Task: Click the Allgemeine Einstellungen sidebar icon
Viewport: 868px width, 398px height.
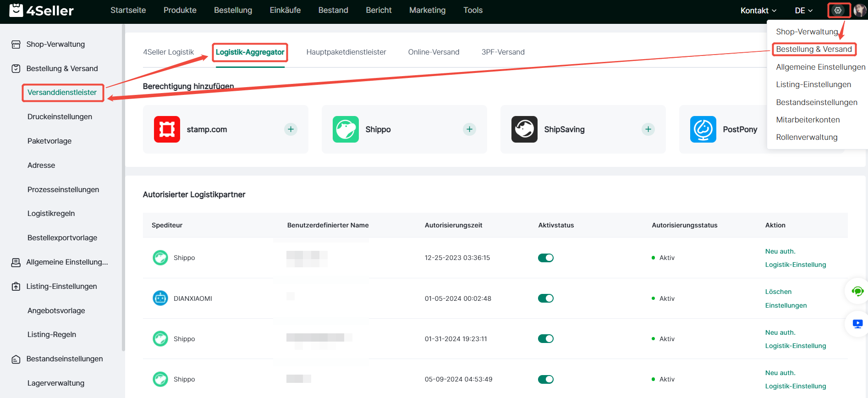Action: click(x=16, y=262)
